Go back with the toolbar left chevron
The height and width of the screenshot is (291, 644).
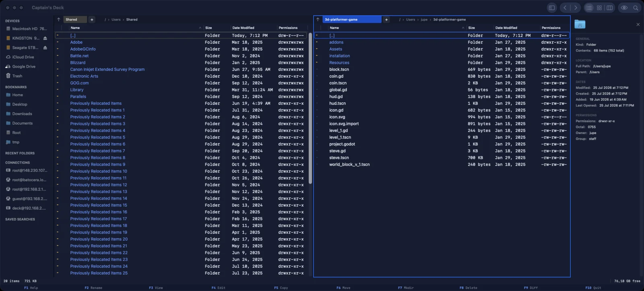point(565,8)
